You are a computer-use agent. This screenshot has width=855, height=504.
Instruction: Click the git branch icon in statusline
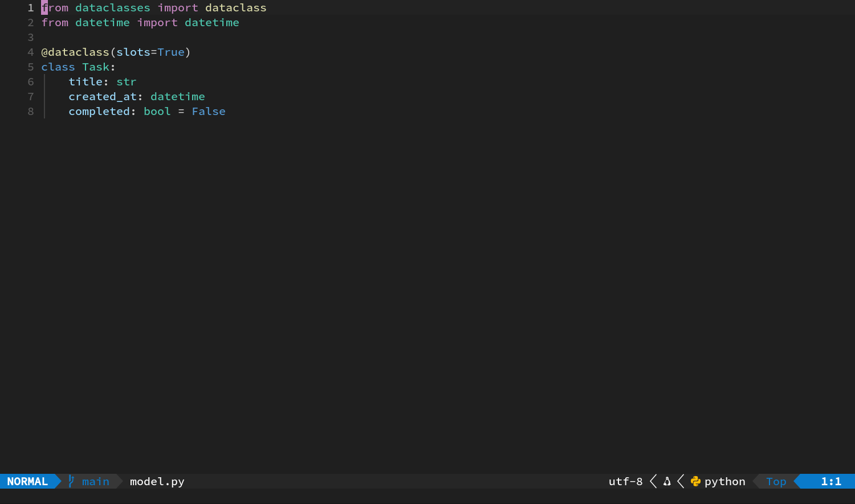(71, 481)
